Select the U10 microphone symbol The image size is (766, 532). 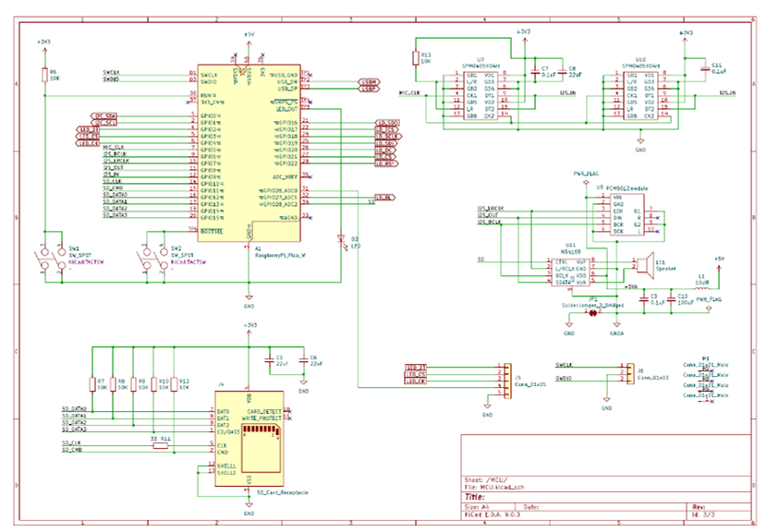pos(640,96)
